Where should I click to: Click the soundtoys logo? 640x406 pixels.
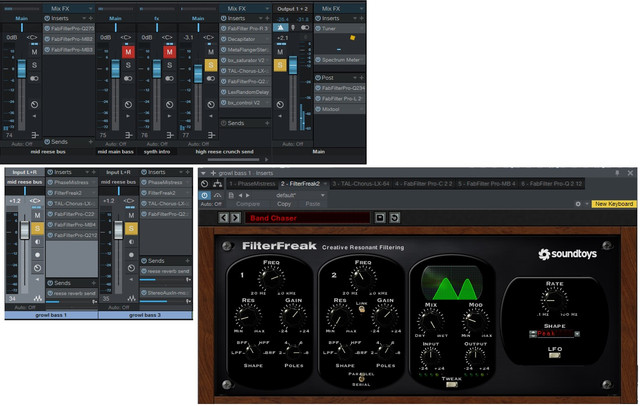click(x=567, y=254)
